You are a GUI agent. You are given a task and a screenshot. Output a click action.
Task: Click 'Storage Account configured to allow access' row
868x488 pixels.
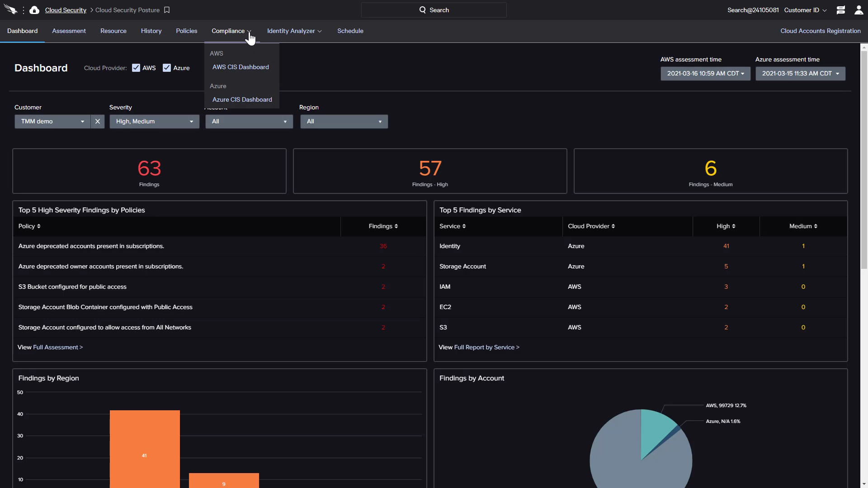(x=220, y=328)
